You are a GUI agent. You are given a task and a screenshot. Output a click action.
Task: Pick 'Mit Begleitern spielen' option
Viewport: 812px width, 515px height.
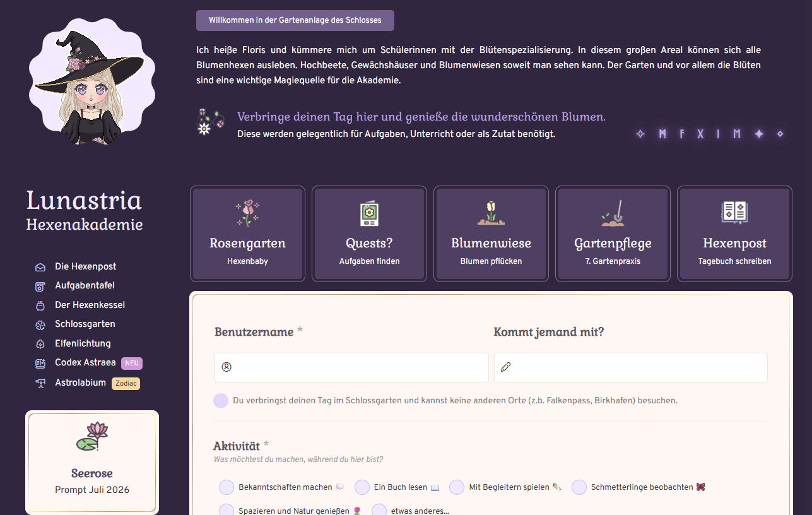coord(457,487)
